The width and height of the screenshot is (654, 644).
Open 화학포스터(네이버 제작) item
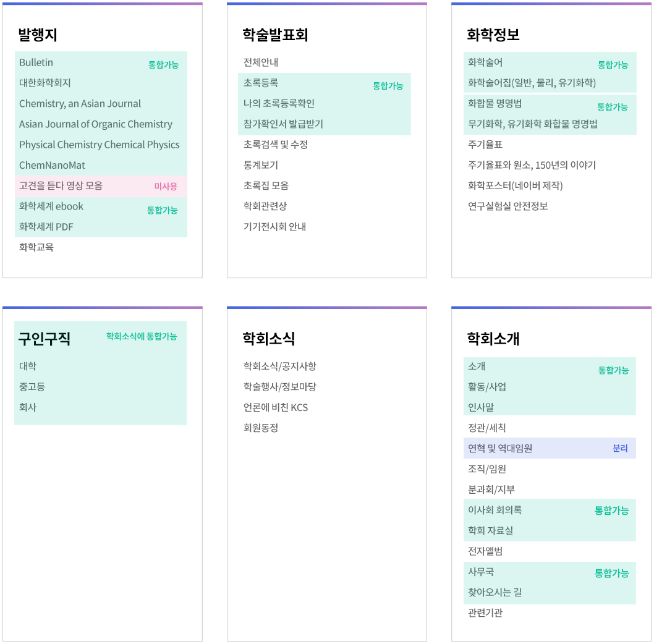click(515, 185)
